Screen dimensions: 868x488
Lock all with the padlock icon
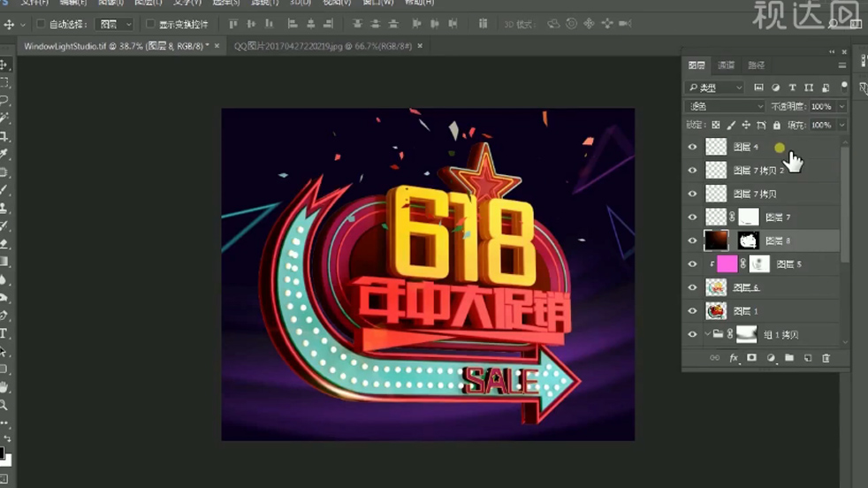point(777,126)
